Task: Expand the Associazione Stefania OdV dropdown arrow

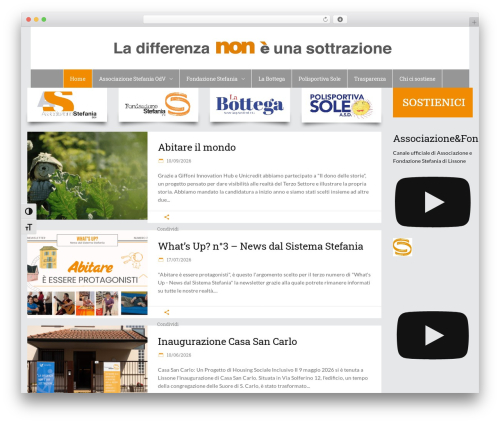Action: tap(171, 79)
